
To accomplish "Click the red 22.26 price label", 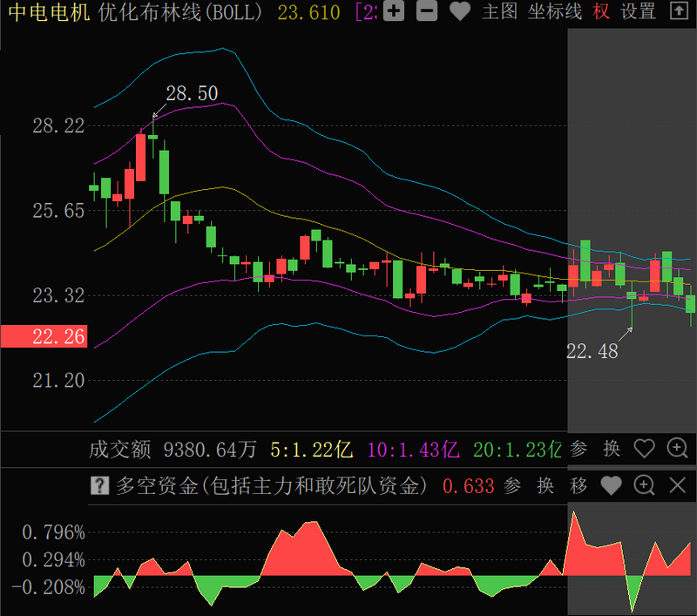I will pyautogui.click(x=44, y=336).
